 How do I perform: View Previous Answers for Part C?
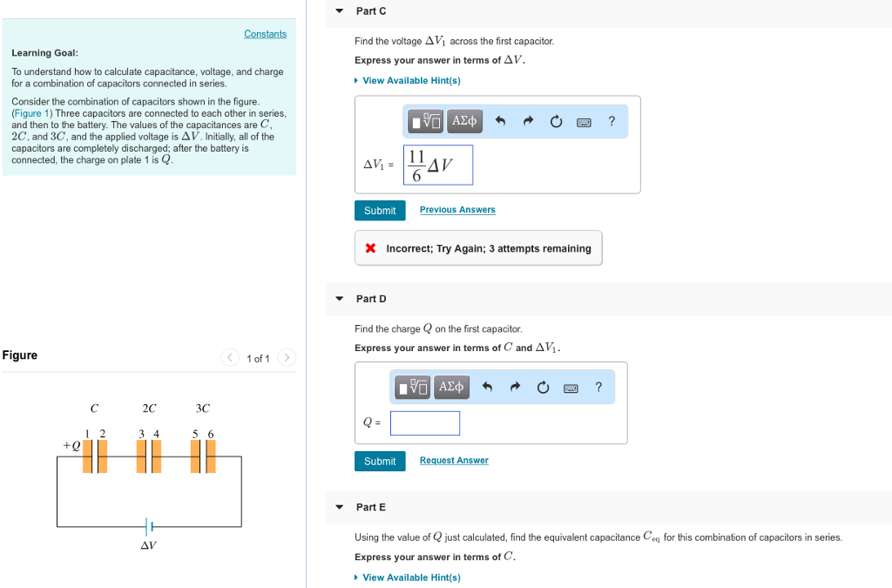click(457, 210)
